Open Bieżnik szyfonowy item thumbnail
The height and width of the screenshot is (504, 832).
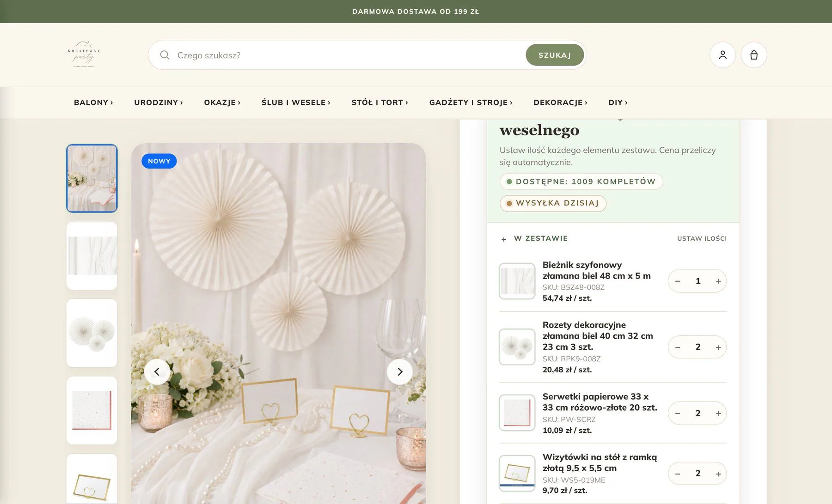[x=517, y=281]
